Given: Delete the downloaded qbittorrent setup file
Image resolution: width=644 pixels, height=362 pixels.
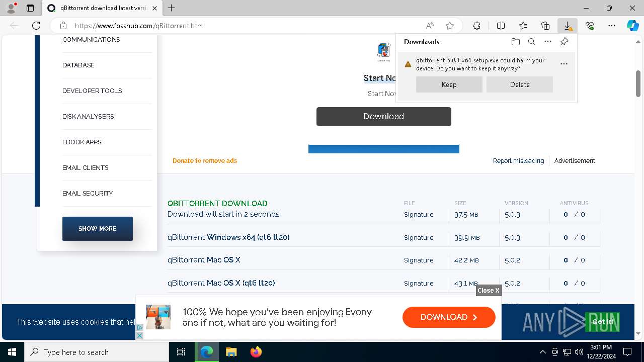Looking at the screenshot, I should tap(520, 84).
